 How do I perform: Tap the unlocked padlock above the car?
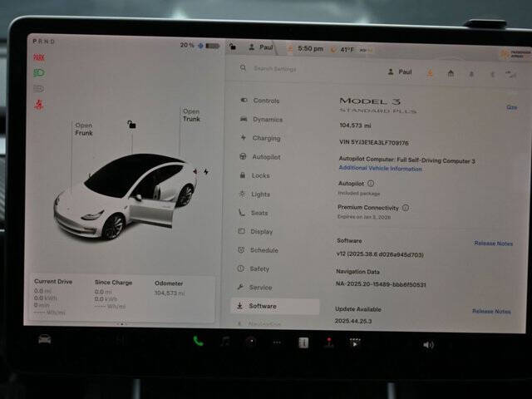131,125
